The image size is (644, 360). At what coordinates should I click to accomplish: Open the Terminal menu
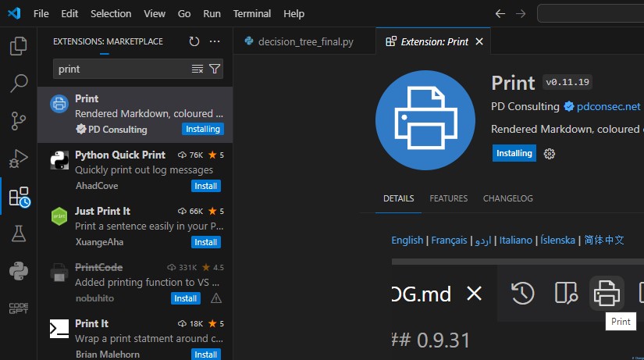(252, 13)
